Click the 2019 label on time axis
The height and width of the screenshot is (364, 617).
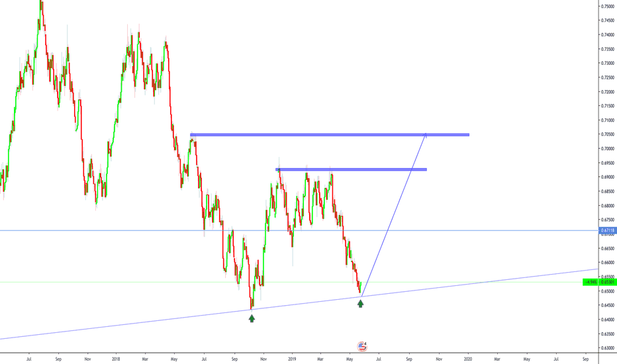tap(292, 359)
